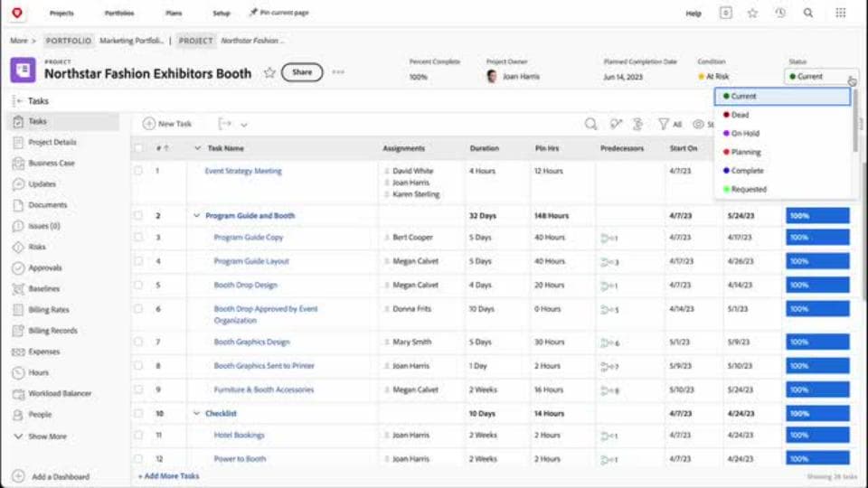The width and height of the screenshot is (868, 488).
Task: Tick the select-all tasks header checkbox
Action: 138,148
